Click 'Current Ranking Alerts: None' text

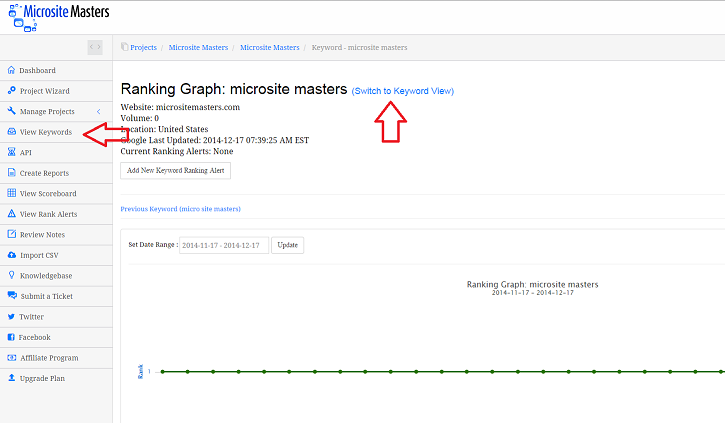(177, 151)
